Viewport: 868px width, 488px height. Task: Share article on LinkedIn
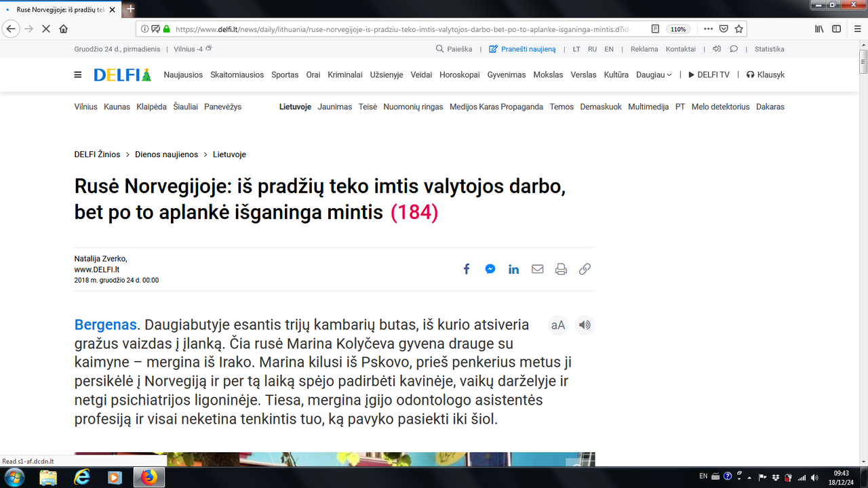514,269
